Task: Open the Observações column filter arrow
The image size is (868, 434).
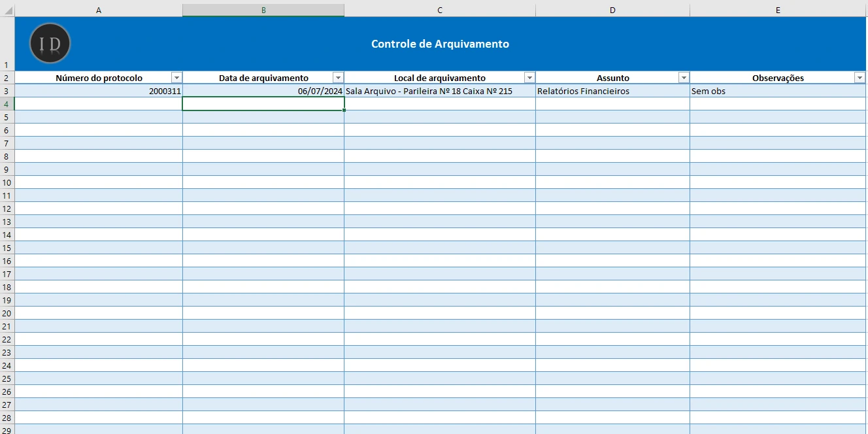Action: tap(860, 77)
